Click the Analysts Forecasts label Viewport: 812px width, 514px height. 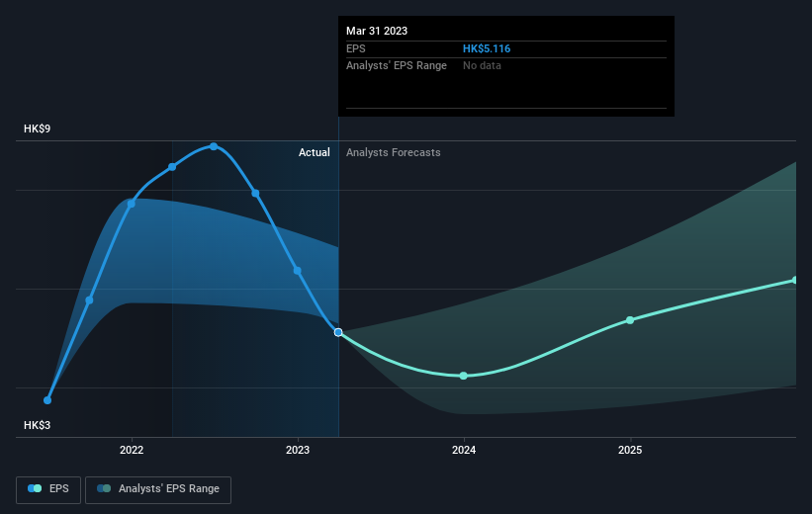[393, 152]
